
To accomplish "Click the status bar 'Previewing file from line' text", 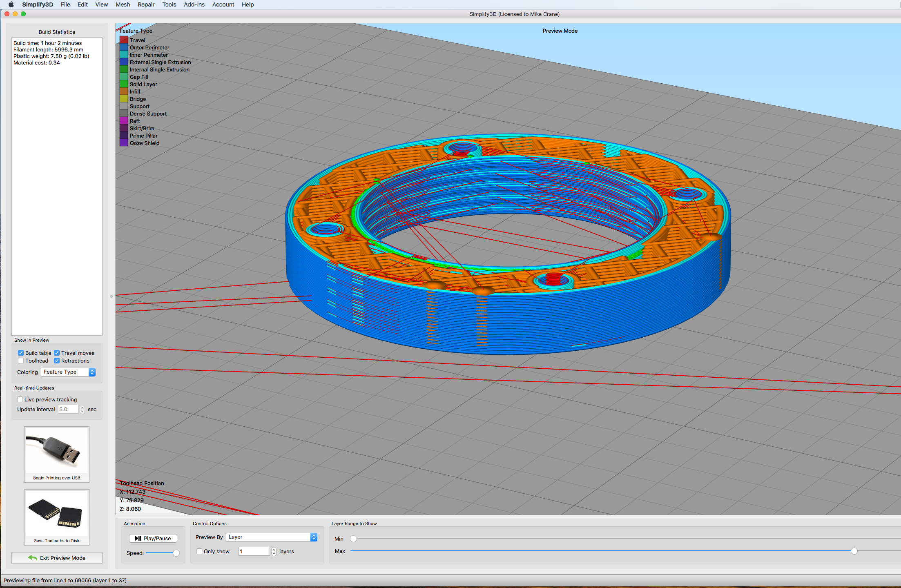I will pyautogui.click(x=65, y=580).
